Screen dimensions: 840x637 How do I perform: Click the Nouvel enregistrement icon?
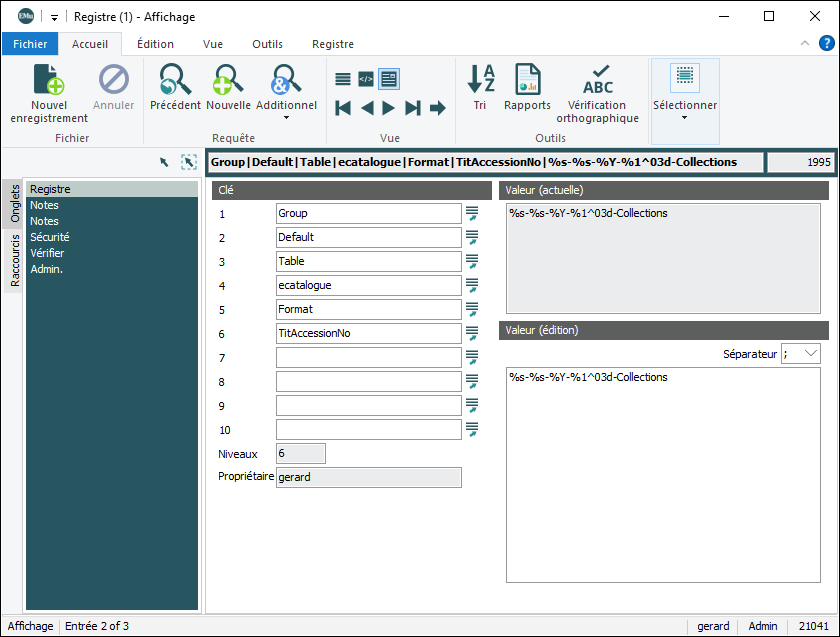pos(49,80)
